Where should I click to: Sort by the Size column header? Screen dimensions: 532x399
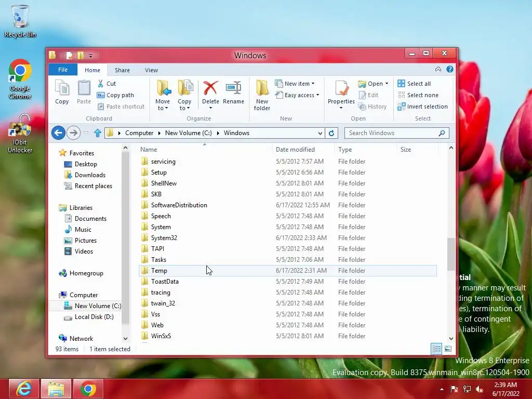418,149
